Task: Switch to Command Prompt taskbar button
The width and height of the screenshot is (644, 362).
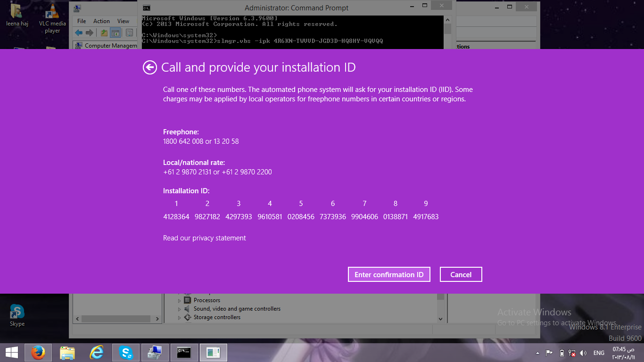Action: pyautogui.click(x=184, y=353)
